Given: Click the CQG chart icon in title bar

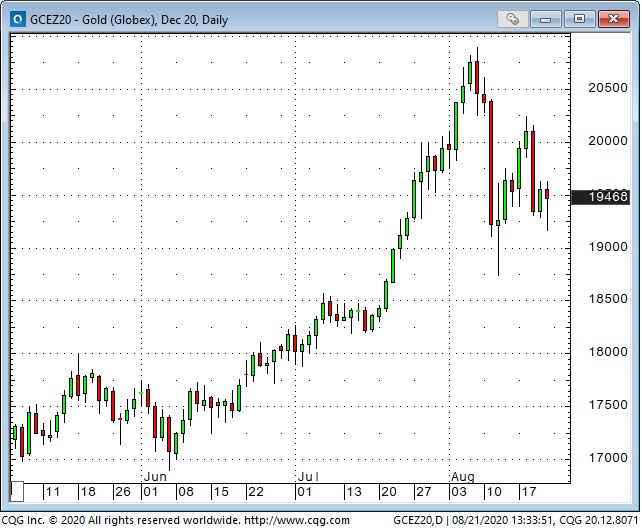Looking at the screenshot, I should pos(18,19).
